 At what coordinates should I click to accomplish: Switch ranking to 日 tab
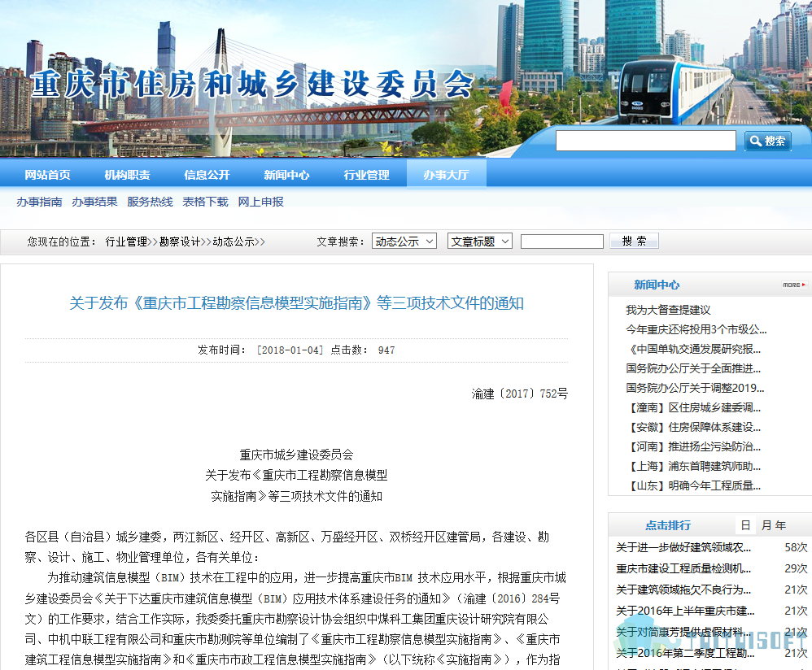click(746, 525)
